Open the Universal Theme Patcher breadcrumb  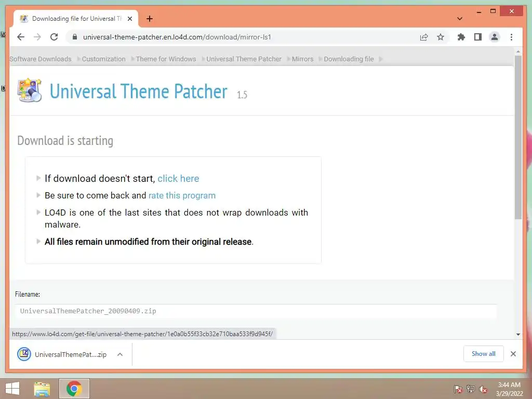(244, 59)
